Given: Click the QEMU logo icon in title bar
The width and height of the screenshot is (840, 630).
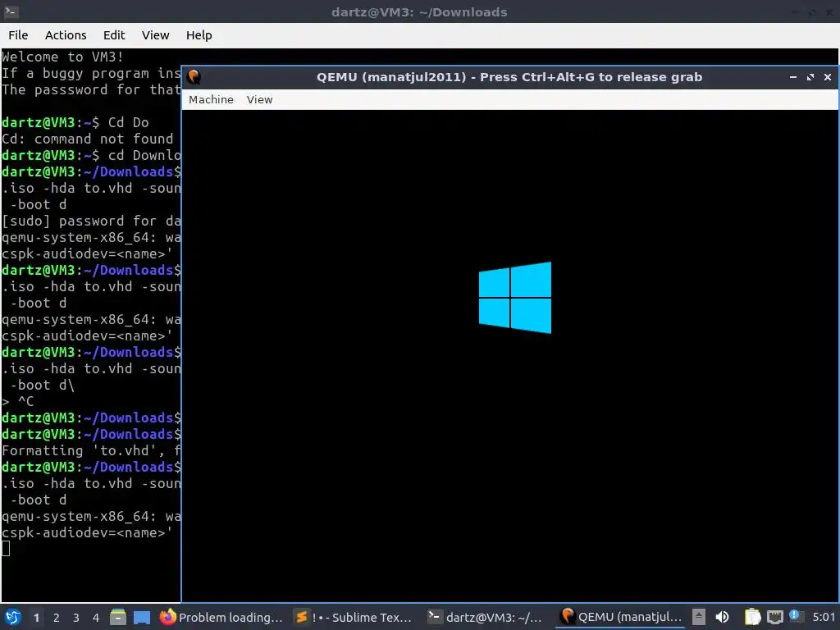Looking at the screenshot, I should pyautogui.click(x=194, y=77).
